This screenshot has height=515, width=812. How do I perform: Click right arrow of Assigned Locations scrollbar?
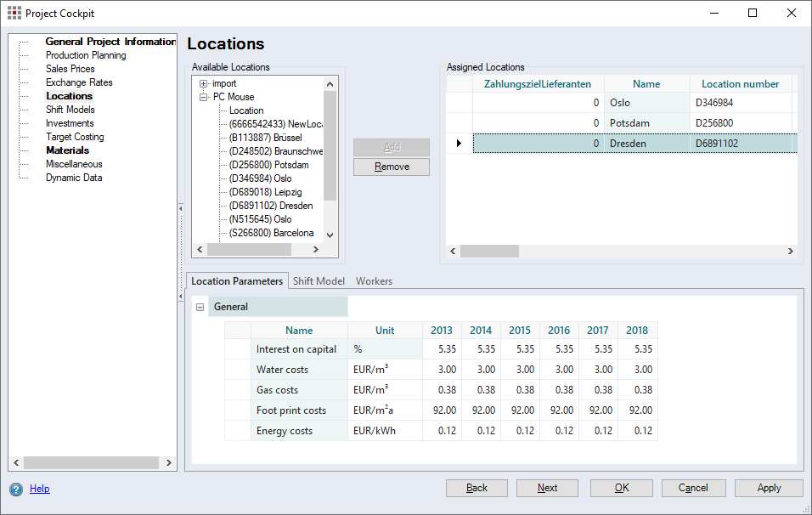(x=790, y=252)
